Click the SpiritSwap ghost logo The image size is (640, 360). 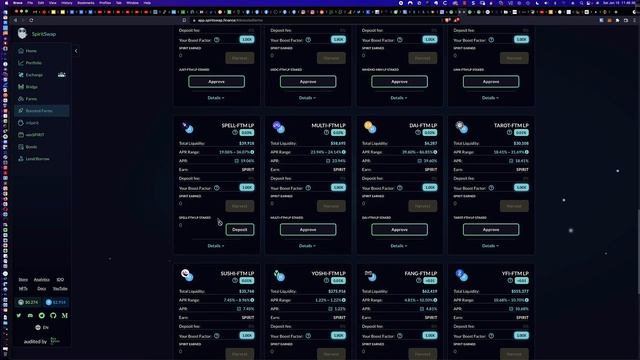[x=22, y=33]
